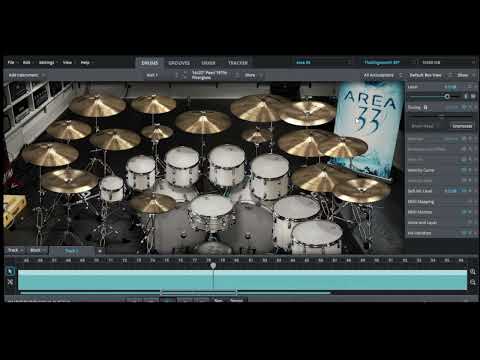
Task: Select the center cymbal above rack toms
Action: pos(203,122)
